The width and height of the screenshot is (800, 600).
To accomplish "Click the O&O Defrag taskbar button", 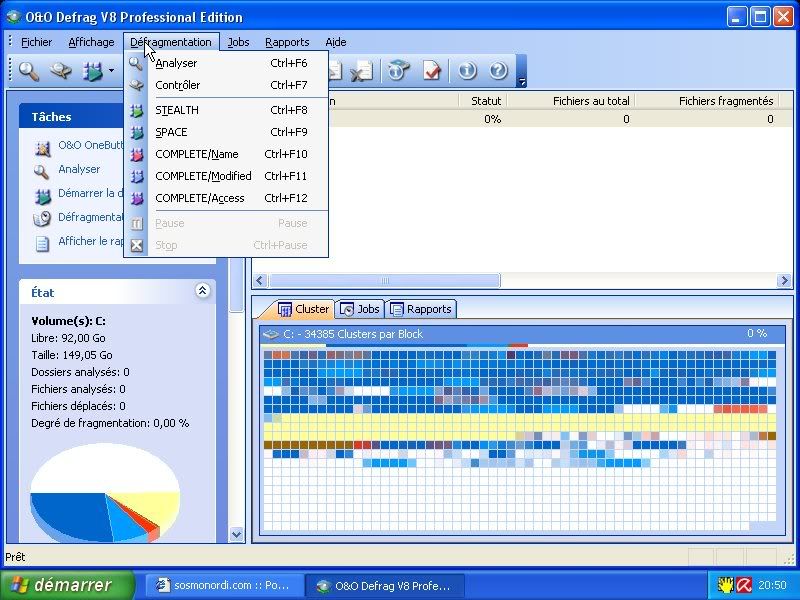I will [385, 585].
